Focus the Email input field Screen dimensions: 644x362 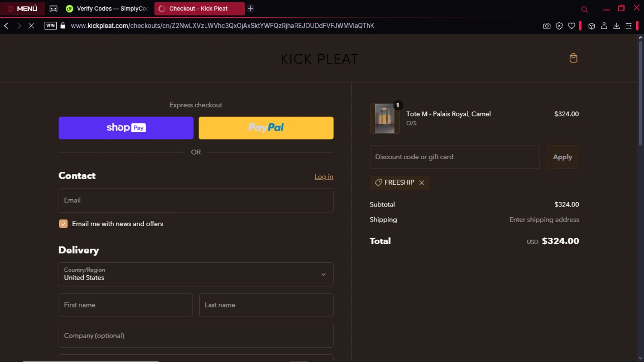pyautogui.click(x=196, y=200)
